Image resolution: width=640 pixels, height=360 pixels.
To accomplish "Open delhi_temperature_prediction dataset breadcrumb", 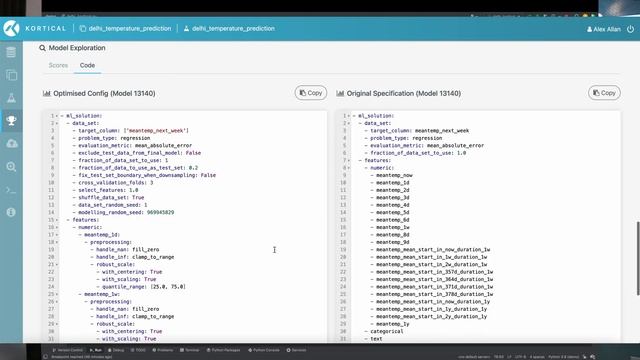I will click(x=125, y=29).
